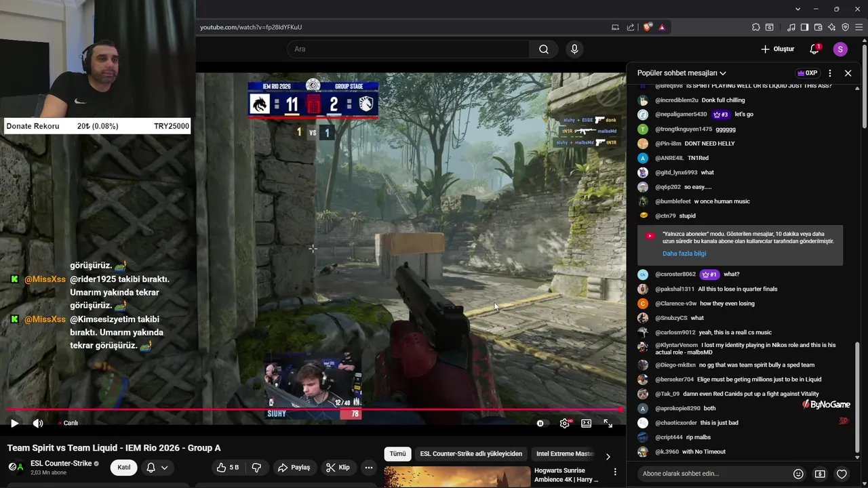The height and width of the screenshot is (488, 868).
Task: Switch to theater mode
Action: tap(586, 423)
